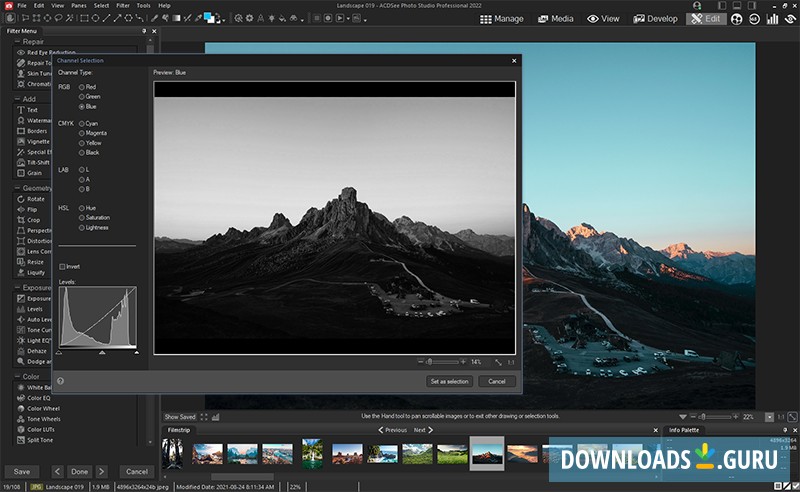Collapse the Color group in Filter Menu
This screenshot has height=492, width=800.
tap(17, 376)
